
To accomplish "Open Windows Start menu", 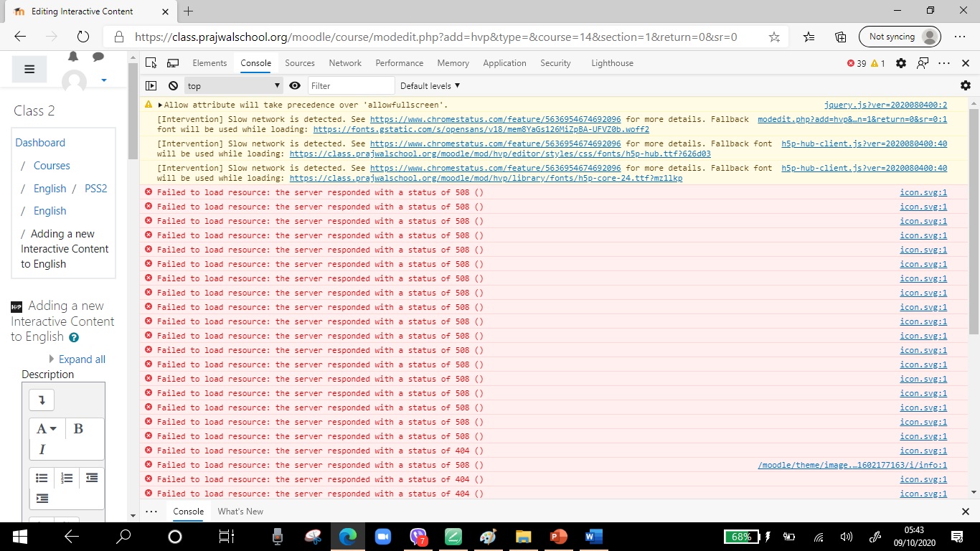I will (19, 537).
